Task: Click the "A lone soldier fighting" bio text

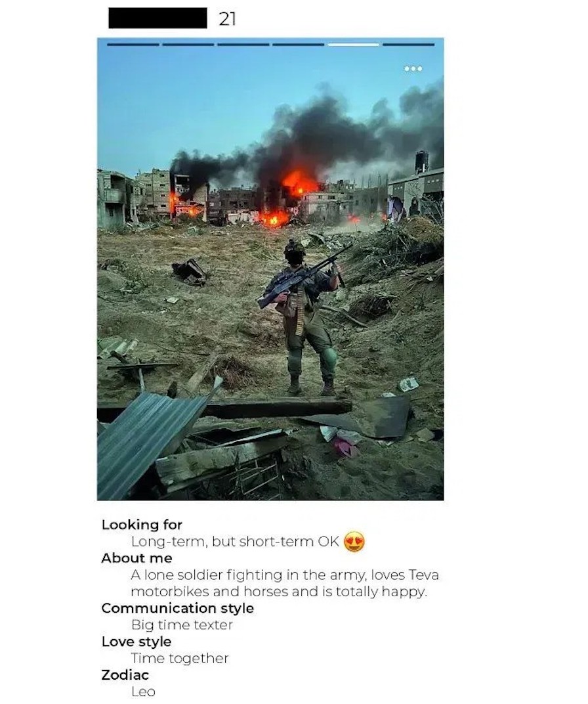Action: [285, 583]
